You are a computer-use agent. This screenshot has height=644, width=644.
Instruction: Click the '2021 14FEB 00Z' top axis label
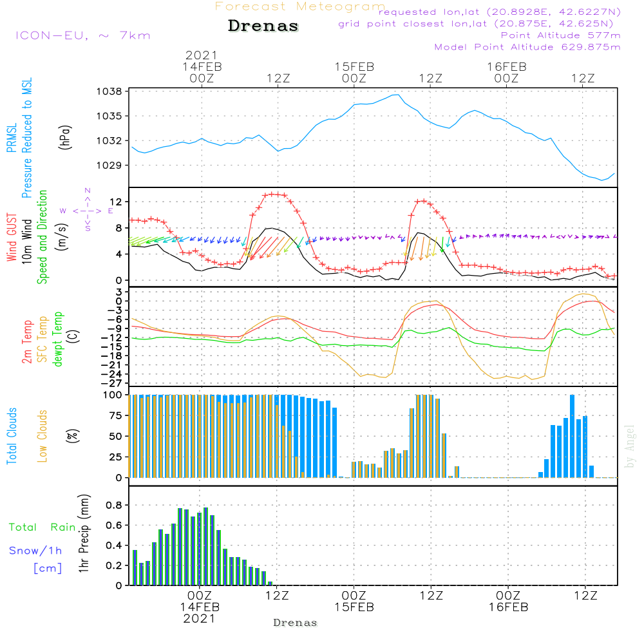coord(202,66)
